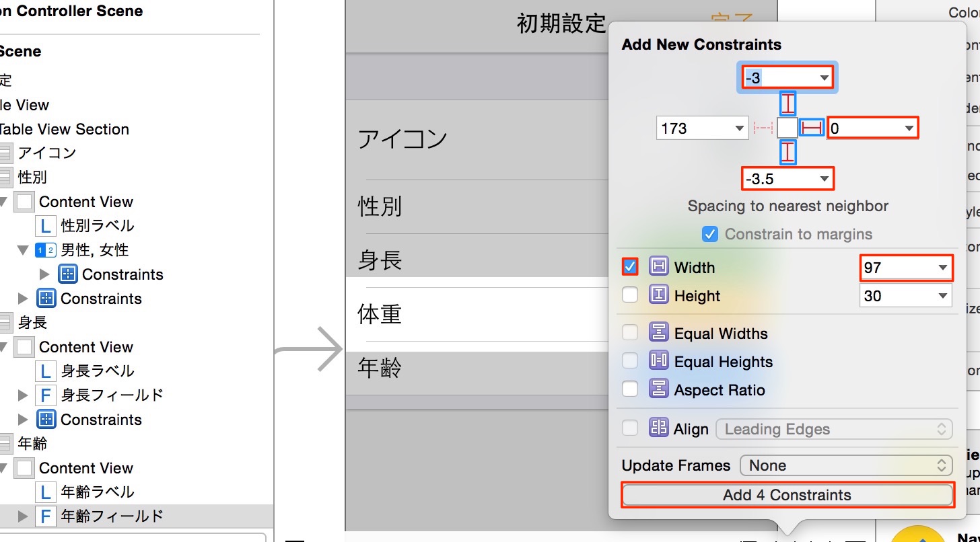Toggle the top spacing constraint strut
The width and height of the screenshot is (980, 542).
coord(788,104)
